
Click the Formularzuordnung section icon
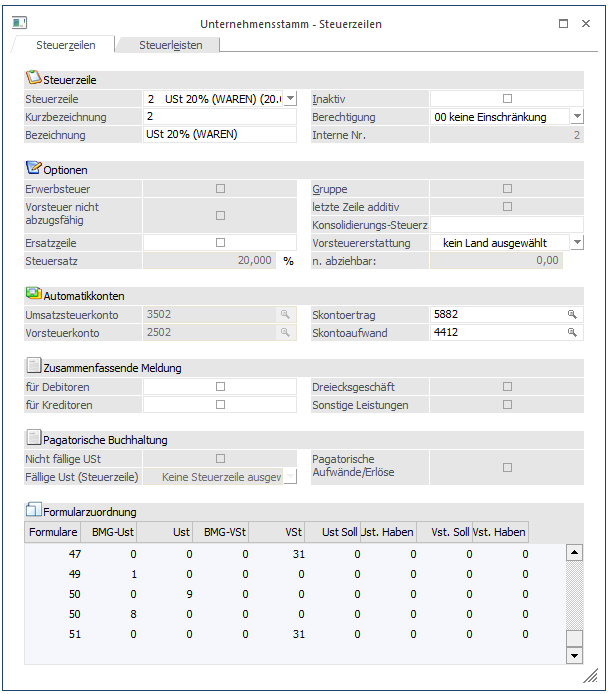[33, 511]
